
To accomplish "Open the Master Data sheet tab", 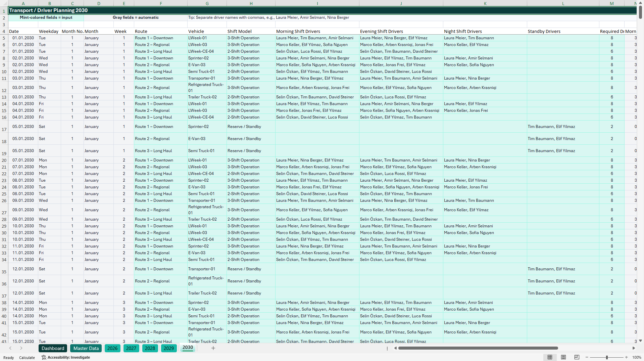I will 86,348.
